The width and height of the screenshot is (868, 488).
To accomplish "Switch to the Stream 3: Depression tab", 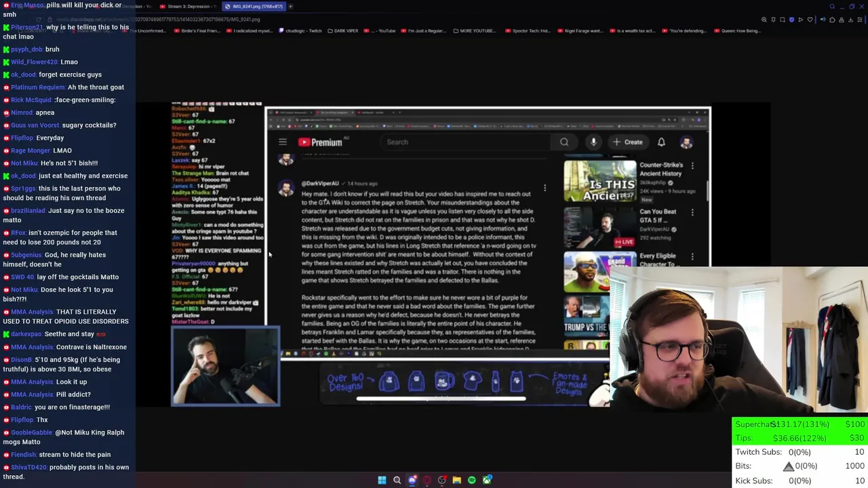I will (189, 7).
